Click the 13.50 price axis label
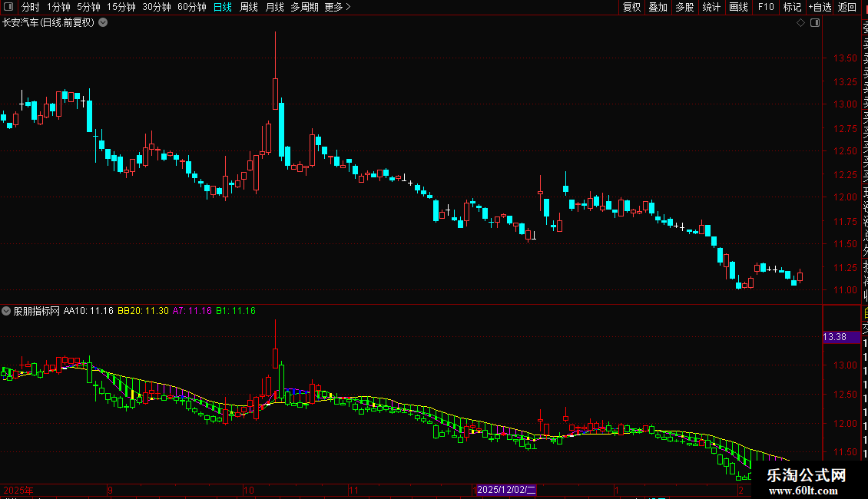868x499 pixels. (x=845, y=58)
